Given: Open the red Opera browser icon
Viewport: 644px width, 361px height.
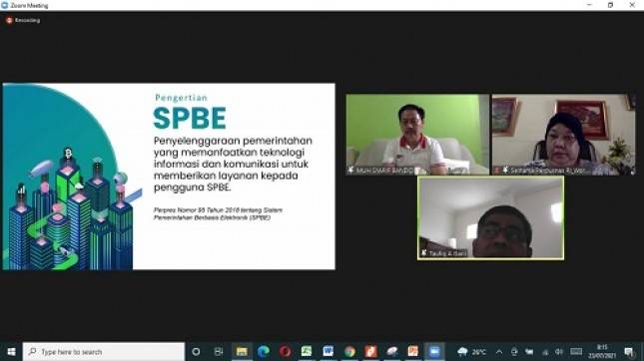Looking at the screenshot, I should tap(285, 352).
